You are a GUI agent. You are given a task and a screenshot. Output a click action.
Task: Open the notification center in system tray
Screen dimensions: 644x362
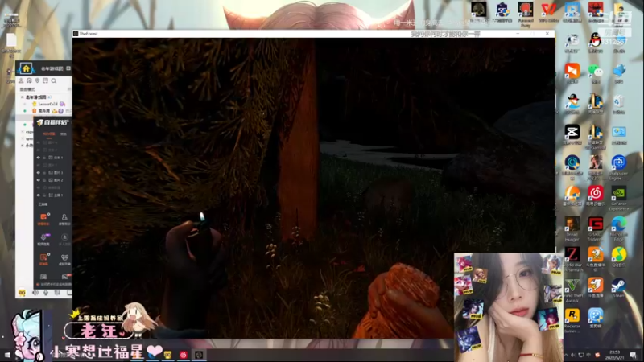pyautogui.click(x=633, y=355)
